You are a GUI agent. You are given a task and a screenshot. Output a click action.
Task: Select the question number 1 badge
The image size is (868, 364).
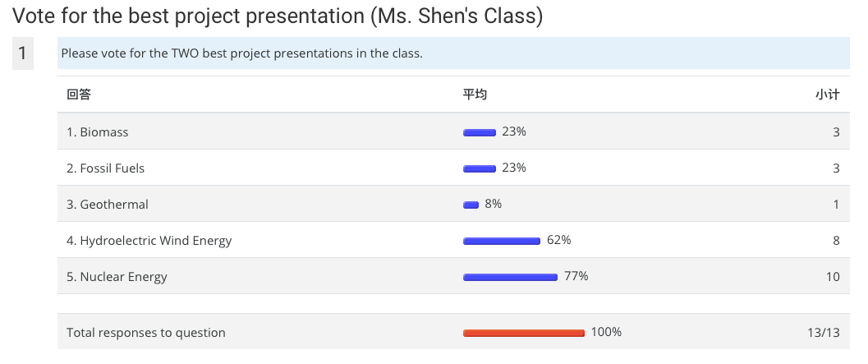coord(23,53)
